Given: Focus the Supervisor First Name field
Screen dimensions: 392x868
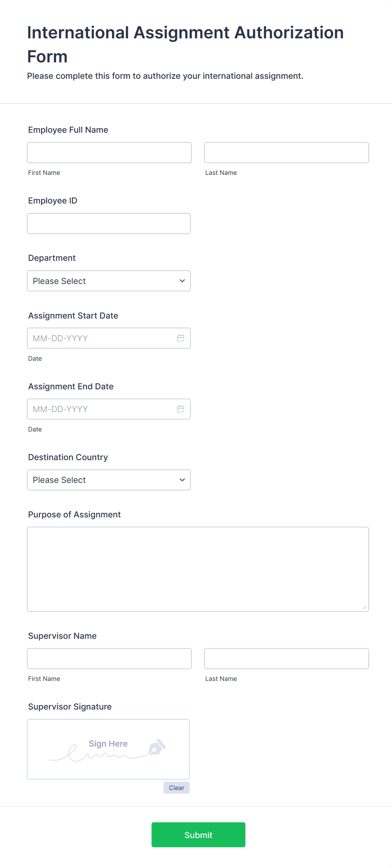Looking at the screenshot, I should click(109, 659).
